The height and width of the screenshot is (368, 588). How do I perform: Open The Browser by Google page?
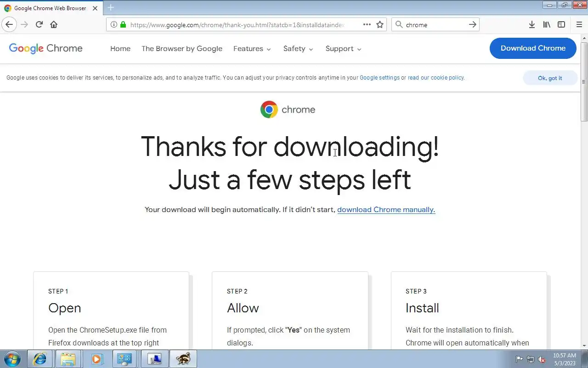pyautogui.click(x=182, y=49)
